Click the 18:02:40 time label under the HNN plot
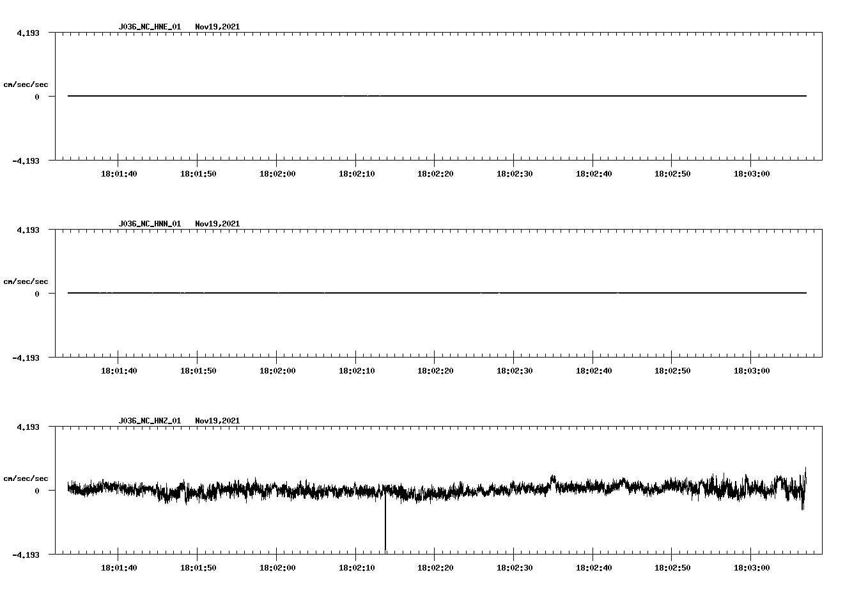The width and height of the screenshot is (868, 591). [x=594, y=371]
